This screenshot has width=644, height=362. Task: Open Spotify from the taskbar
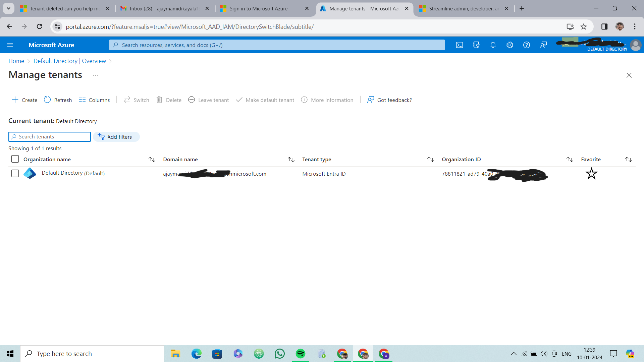pyautogui.click(x=301, y=354)
